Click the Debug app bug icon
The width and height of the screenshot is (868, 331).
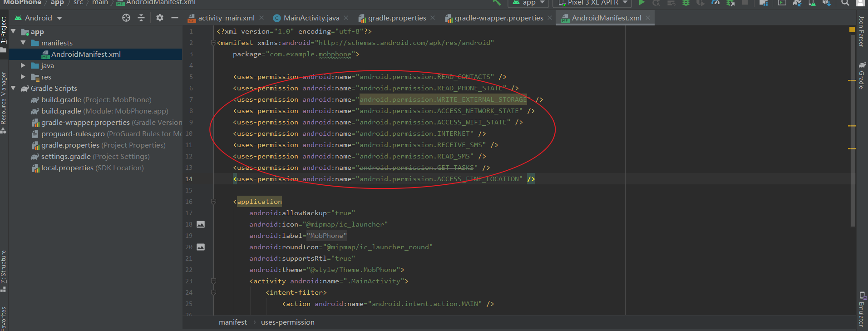pyautogui.click(x=686, y=2)
